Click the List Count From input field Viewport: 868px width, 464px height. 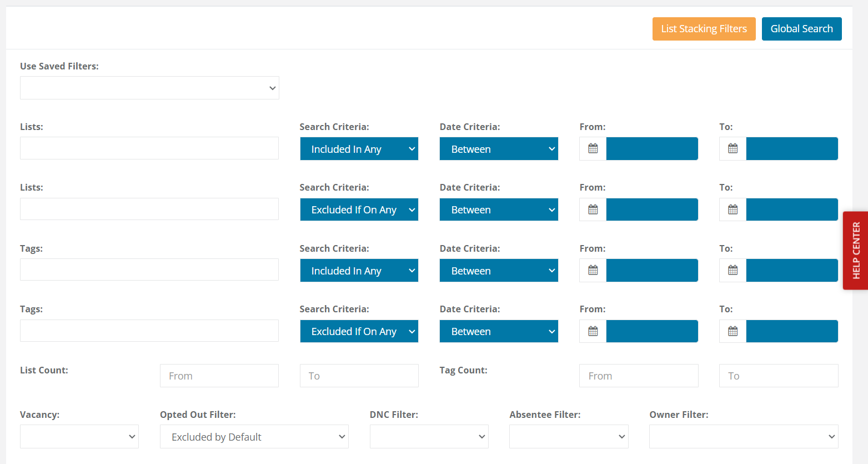point(219,376)
